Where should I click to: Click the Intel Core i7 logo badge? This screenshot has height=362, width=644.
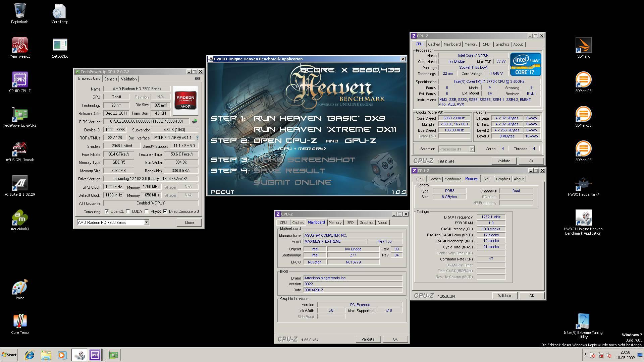(x=525, y=64)
